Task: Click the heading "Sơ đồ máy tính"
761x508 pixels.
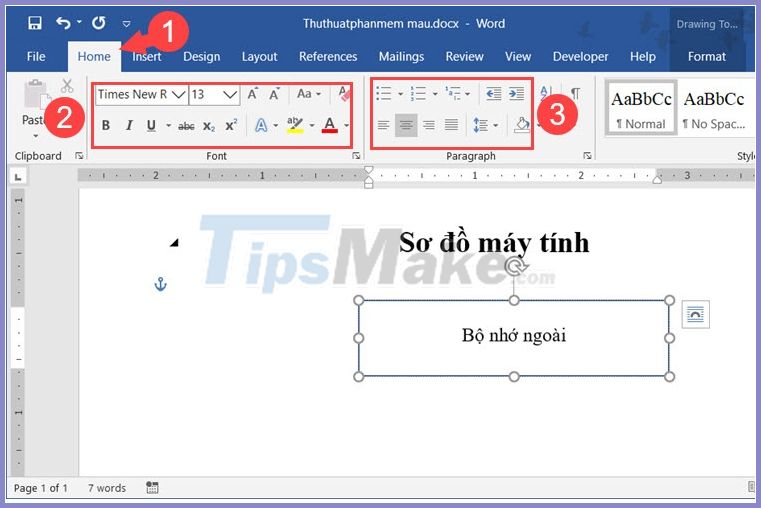Action: 494,243
